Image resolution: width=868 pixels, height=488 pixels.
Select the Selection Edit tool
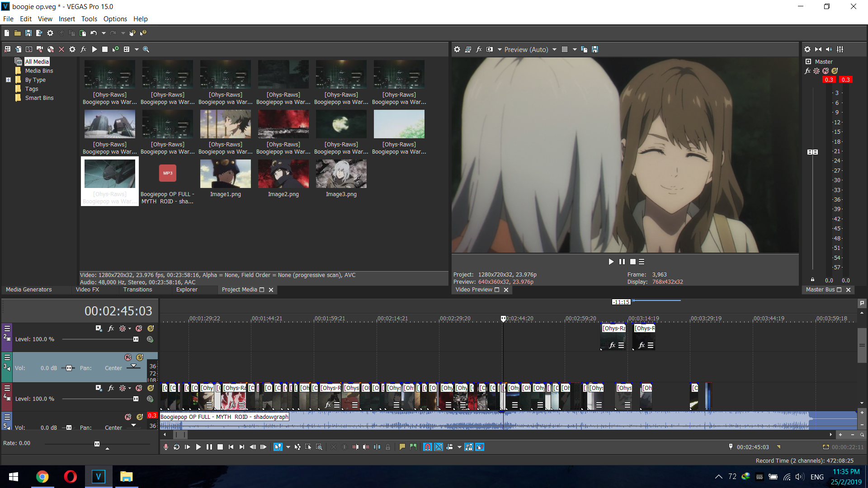pos(308,447)
